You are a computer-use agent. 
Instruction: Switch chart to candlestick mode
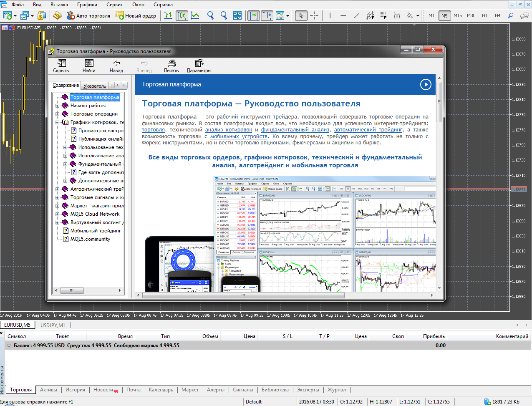click(x=182, y=16)
